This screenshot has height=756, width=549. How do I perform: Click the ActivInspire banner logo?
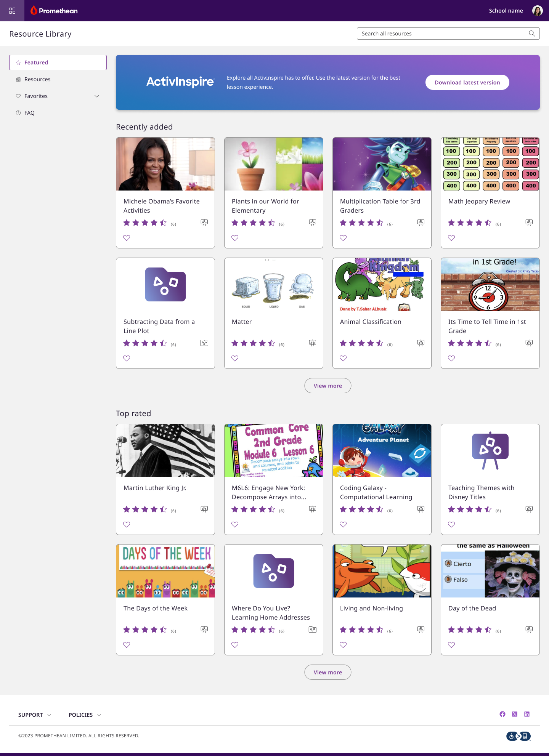[x=180, y=82]
